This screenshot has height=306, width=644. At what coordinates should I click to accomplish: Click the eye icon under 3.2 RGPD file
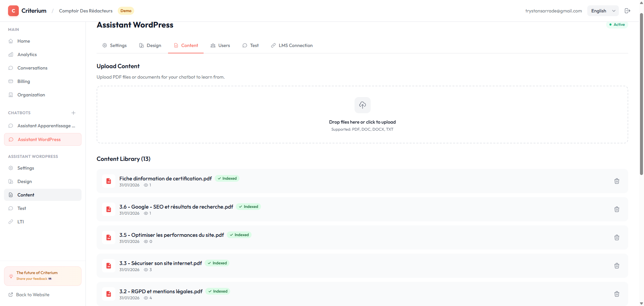[146, 298]
